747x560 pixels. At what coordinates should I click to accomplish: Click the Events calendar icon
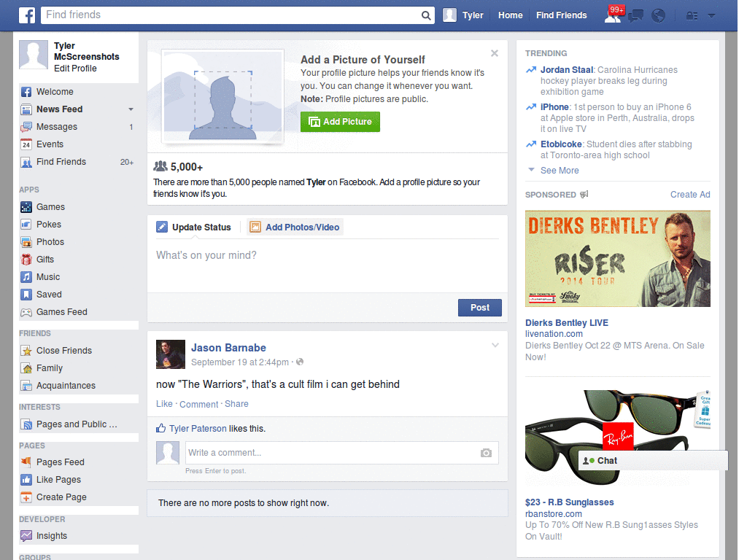coord(26,144)
